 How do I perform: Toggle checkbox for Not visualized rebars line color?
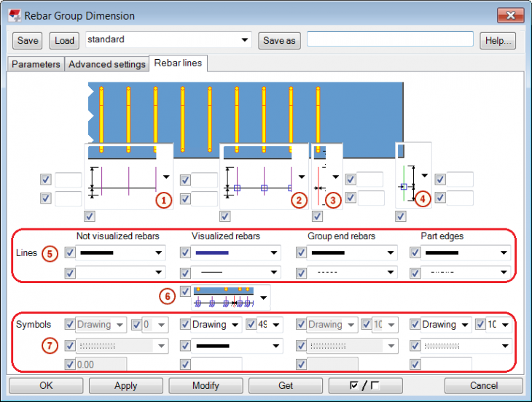point(70,252)
